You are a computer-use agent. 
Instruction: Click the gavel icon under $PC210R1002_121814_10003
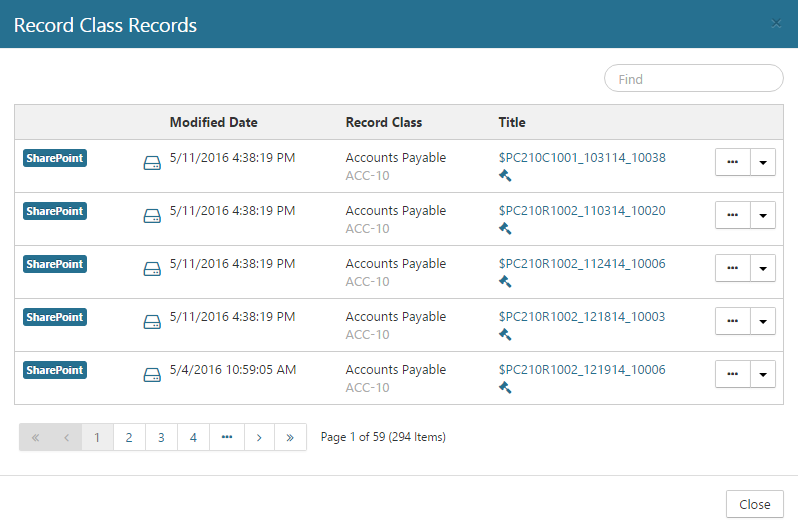505,335
